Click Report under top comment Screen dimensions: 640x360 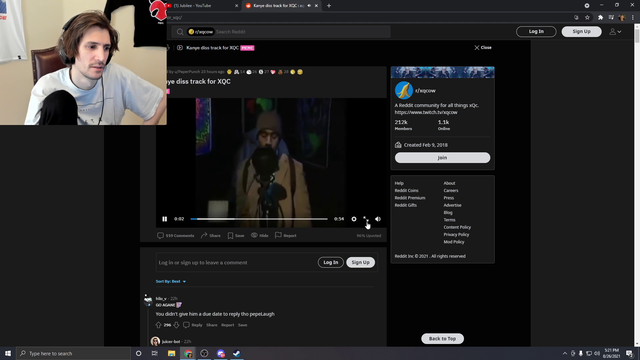[x=228, y=325]
